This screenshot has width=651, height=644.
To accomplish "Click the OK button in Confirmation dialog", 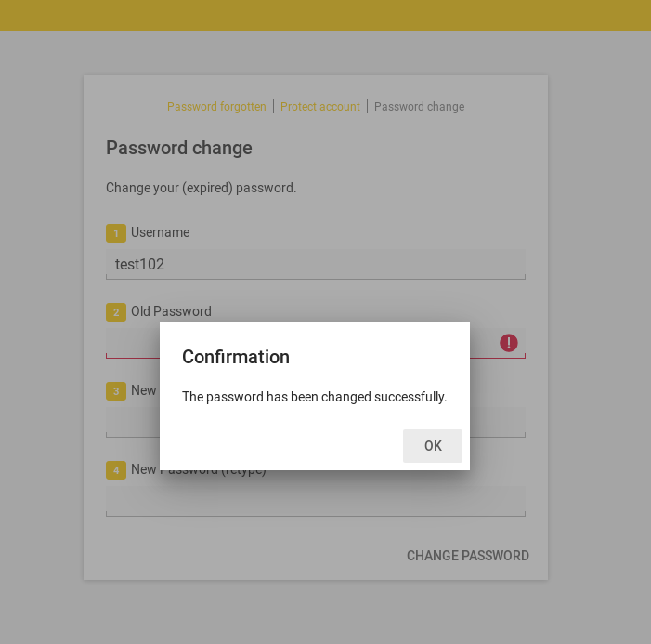I will [433, 446].
